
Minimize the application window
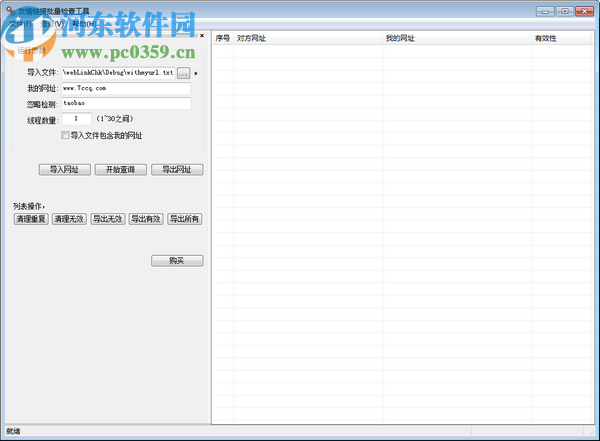coord(545,11)
